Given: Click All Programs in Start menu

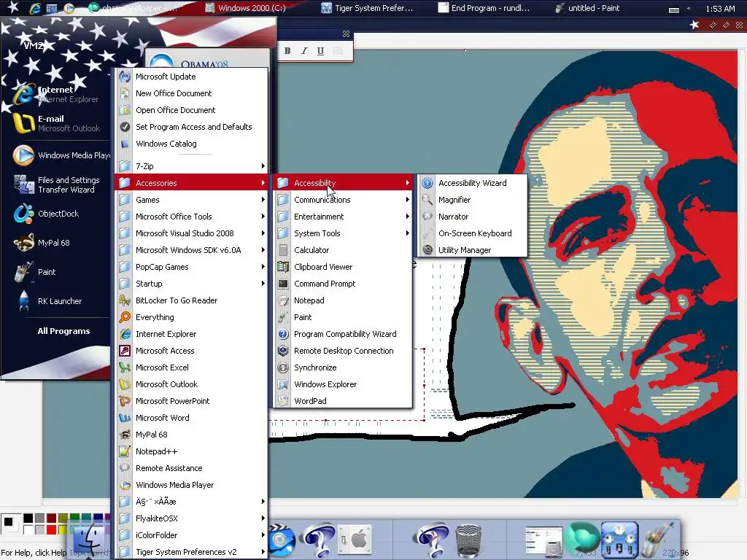Looking at the screenshot, I should click(63, 331).
